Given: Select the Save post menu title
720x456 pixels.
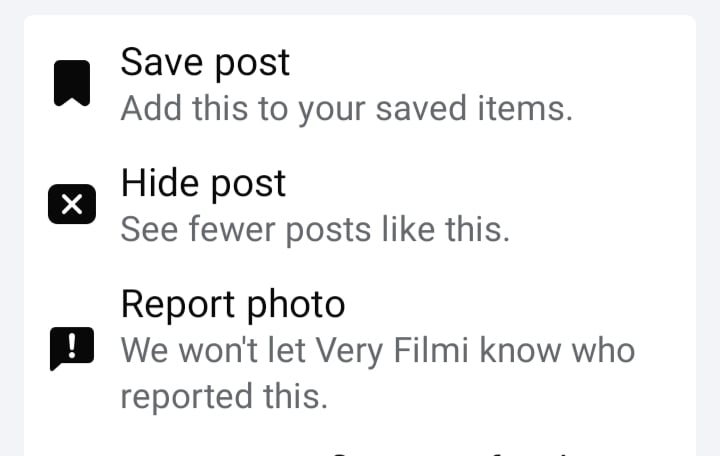Looking at the screenshot, I should pyautogui.click(x=205, y=62).
